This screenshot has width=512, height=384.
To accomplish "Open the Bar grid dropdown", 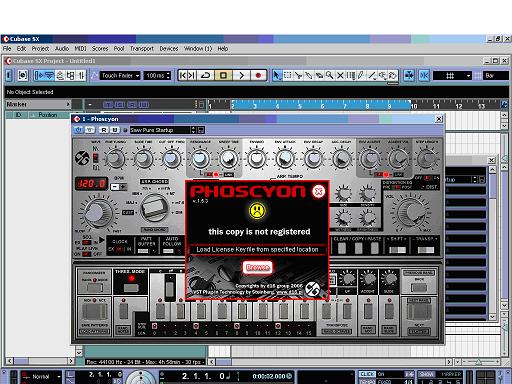I will click(496, 76).
